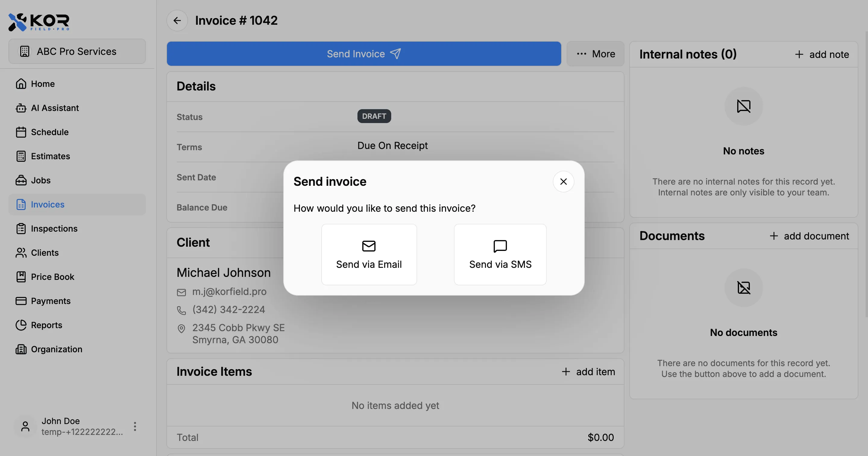The width and height of the screenshot is (868, 456).
Task: Select Invoices in the sidebar
Action: point(48,204)
